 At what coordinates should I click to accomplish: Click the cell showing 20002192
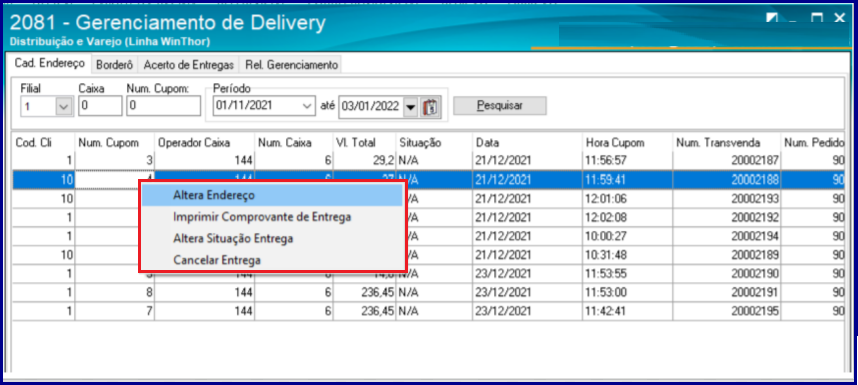click(727, 217)
